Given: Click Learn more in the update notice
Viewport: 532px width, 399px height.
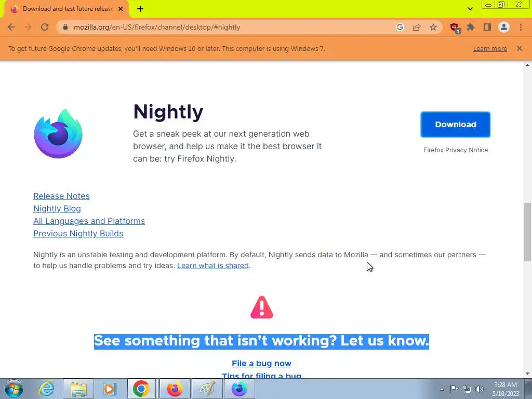Looking at the screenshot, I should click(490, 48).
